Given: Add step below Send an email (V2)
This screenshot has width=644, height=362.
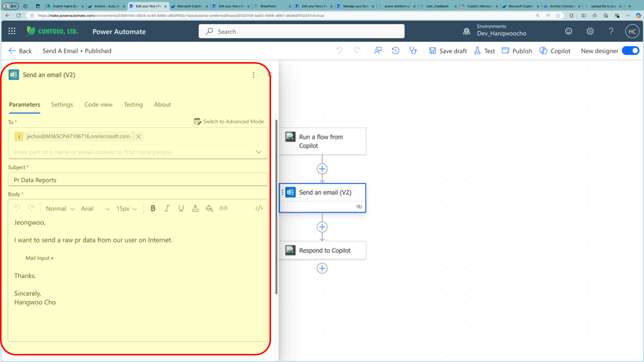Looking at the screenshot, I should coord(322,227).
